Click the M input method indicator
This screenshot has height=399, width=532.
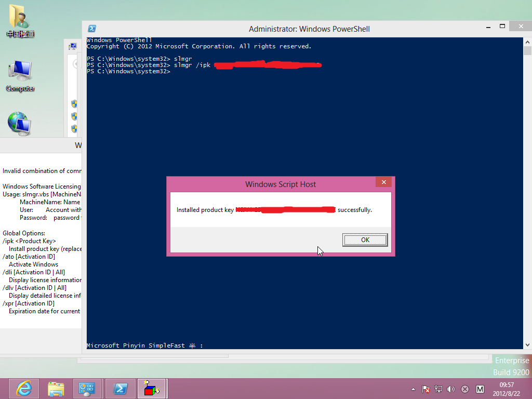(x=480, y=389)
